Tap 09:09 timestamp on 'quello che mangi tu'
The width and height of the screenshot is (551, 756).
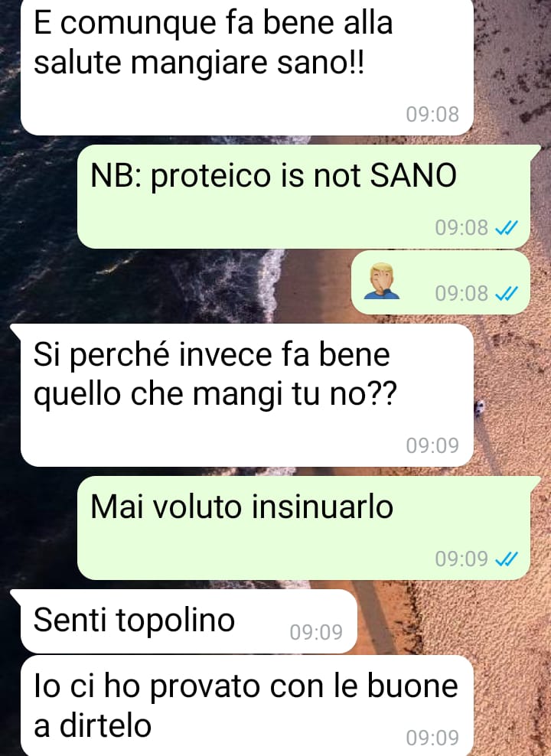pyautogui.click(x=432, y=445)
